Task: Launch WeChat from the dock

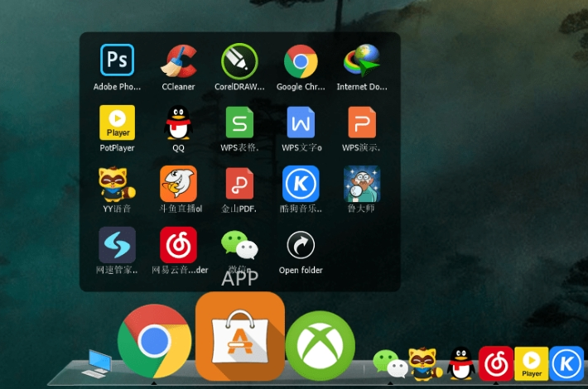Action: pyautogui.click(x=390, y=363)
